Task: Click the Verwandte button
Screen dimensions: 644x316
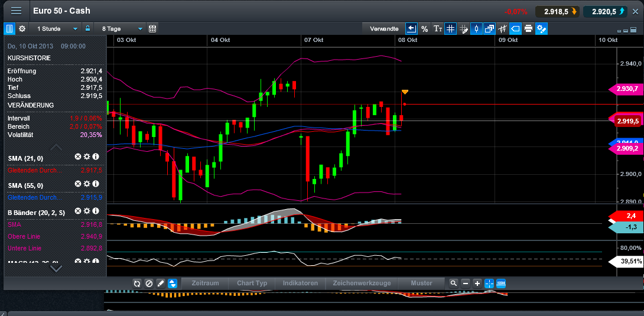Action: (384, 29)
